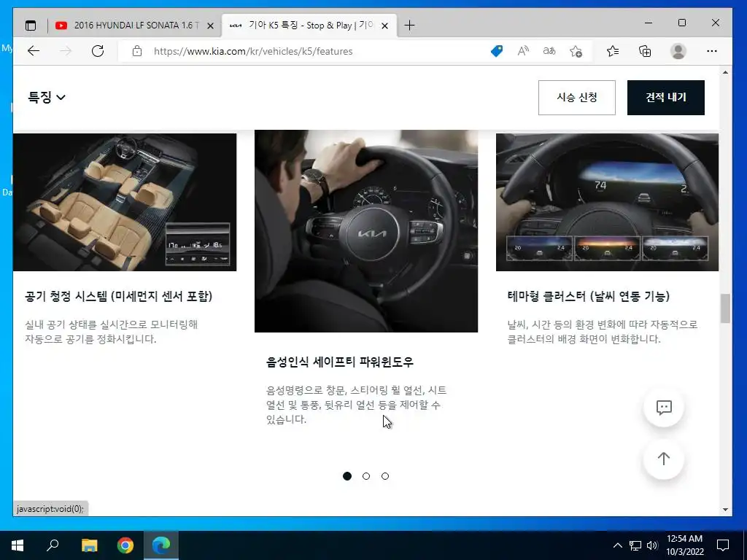Image resolution: width=747 pixels, height=560 pixels.
Task: Open the taskbar clock and date
Action: coord(684,545)
